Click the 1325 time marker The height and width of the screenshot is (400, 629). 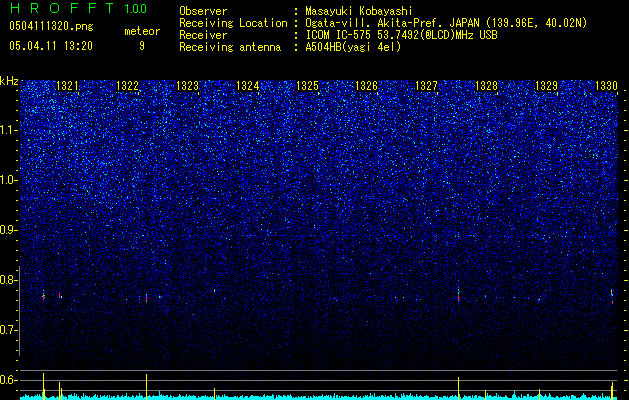pos(307,86)
